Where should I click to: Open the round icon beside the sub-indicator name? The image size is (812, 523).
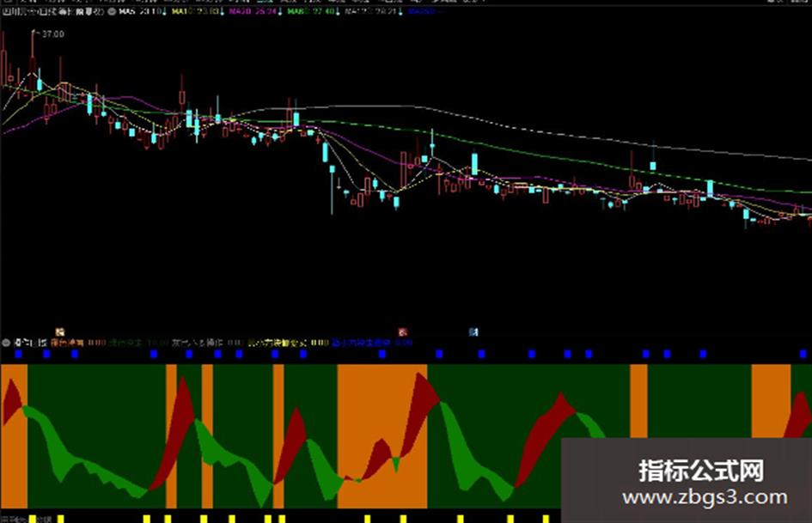6,343
